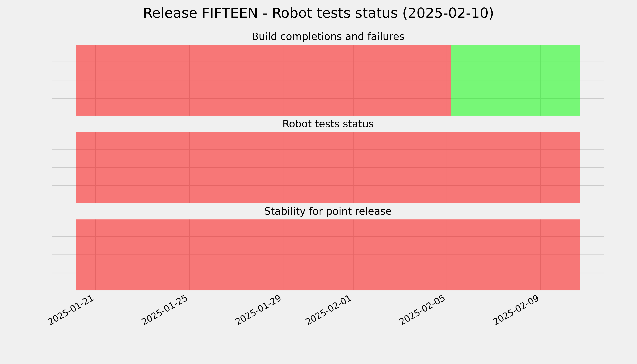Click the 'Robot tests status' subplot title
Screen dimensions: 637x364
point(328,124)
